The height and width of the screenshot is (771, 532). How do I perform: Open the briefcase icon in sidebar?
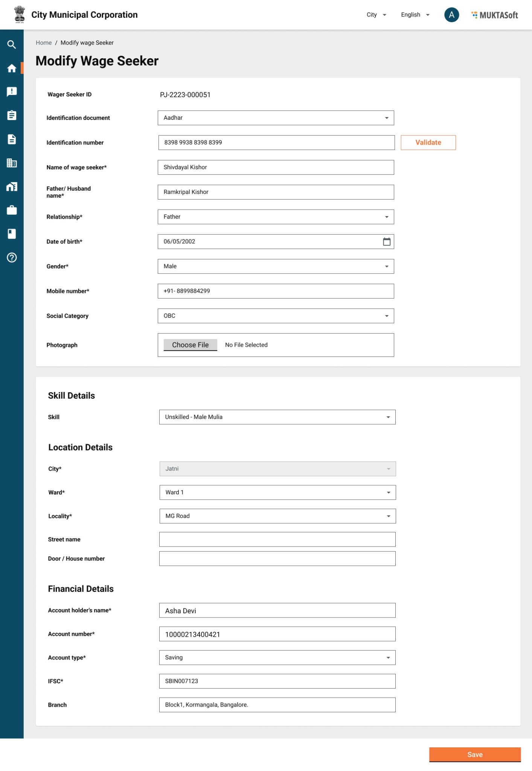(12, 210)
